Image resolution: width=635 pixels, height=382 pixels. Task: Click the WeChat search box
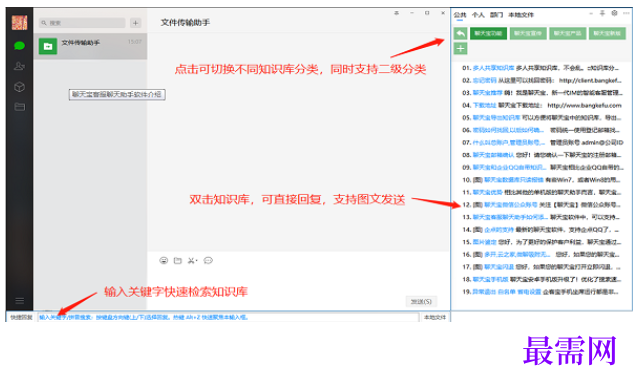tap(82, 23)
